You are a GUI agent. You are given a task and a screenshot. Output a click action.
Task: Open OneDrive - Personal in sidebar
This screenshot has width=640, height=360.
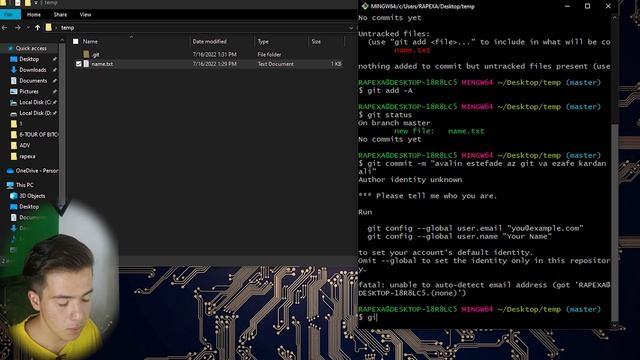click(37, 171)
